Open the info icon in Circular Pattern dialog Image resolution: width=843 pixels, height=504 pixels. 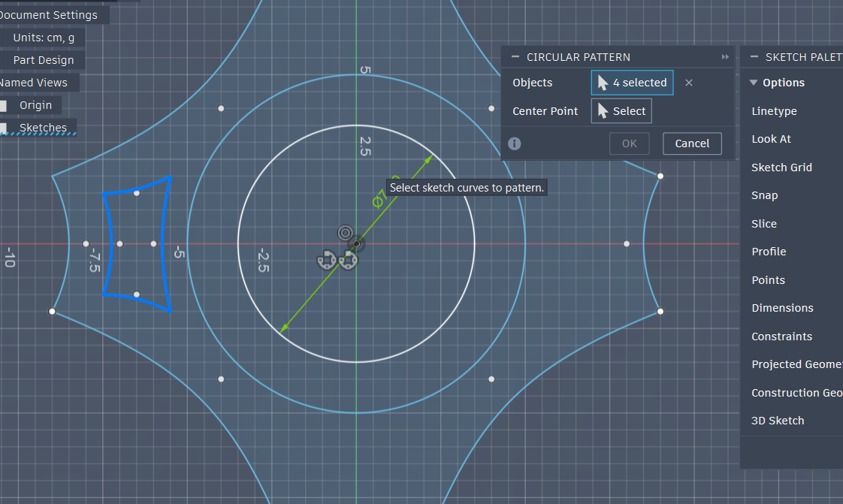pyautogui.click(x=515, y=143)
